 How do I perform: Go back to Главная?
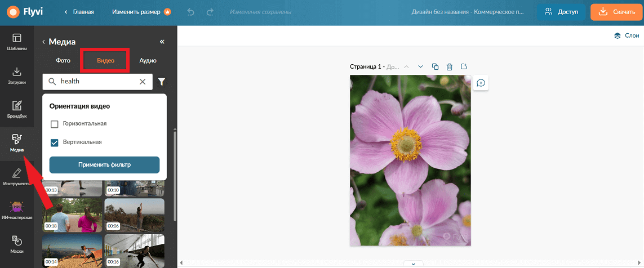pyautogui.click(x=79, y=12)
